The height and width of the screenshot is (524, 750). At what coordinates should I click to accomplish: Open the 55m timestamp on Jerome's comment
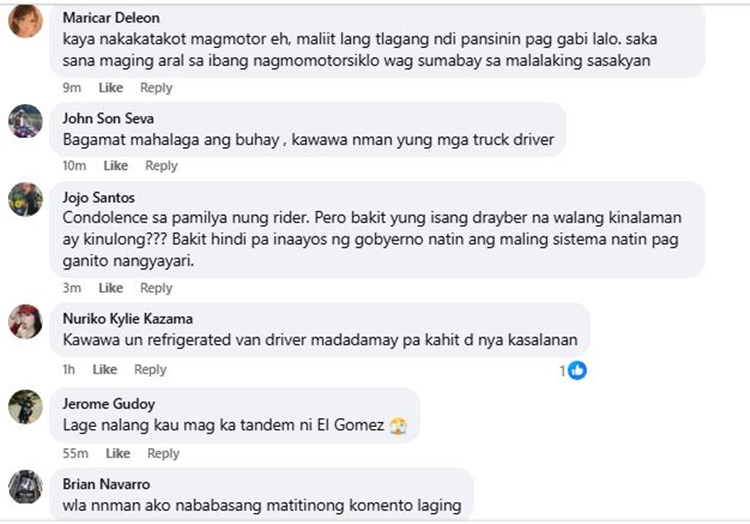pos(75,453)
